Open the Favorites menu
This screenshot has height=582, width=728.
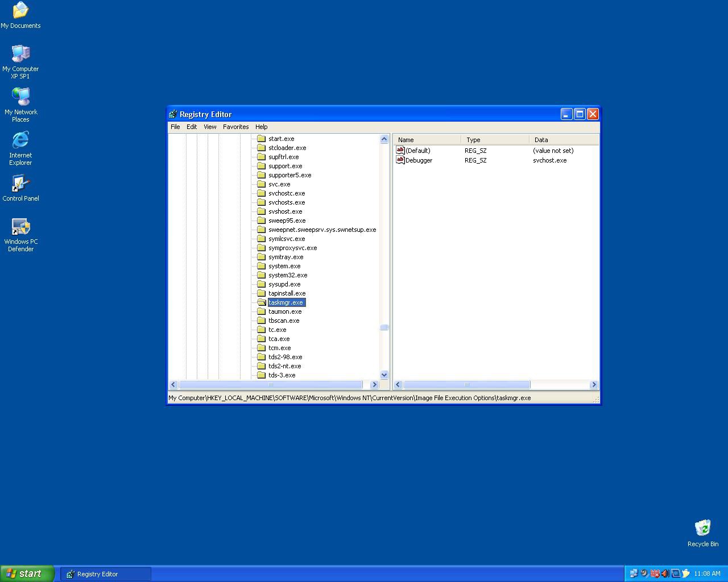(235, 127)
